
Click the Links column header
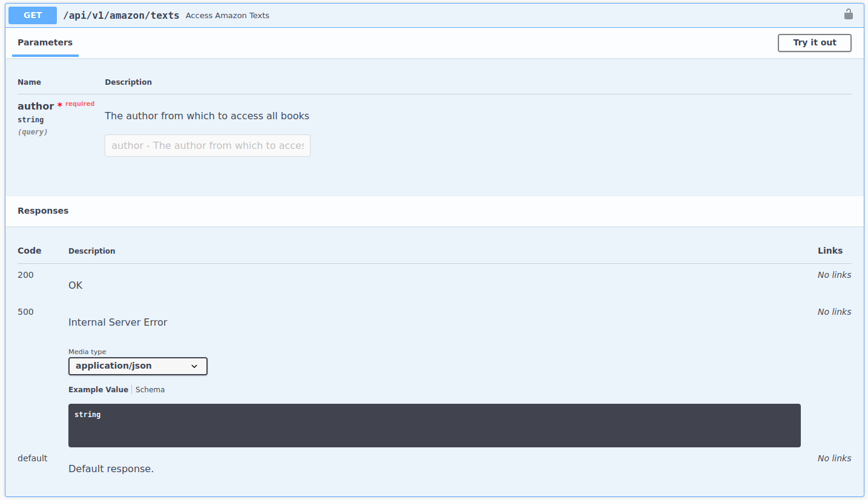tap(829, 251)
